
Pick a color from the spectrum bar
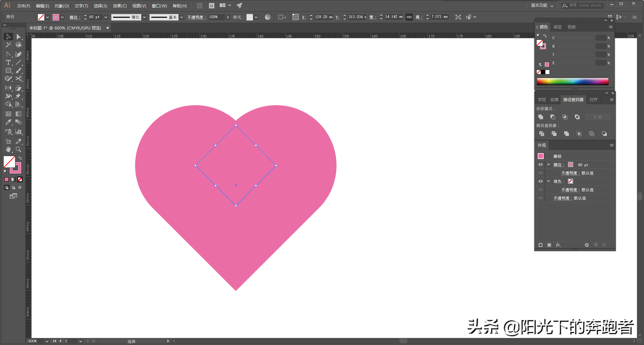(573, 81)
